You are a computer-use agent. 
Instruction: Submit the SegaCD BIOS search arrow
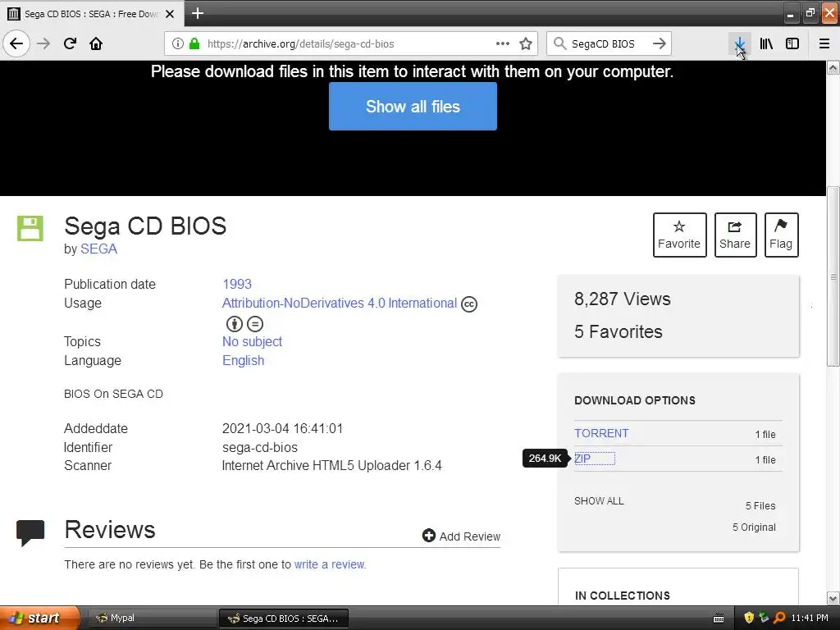(x=660, y=44)
